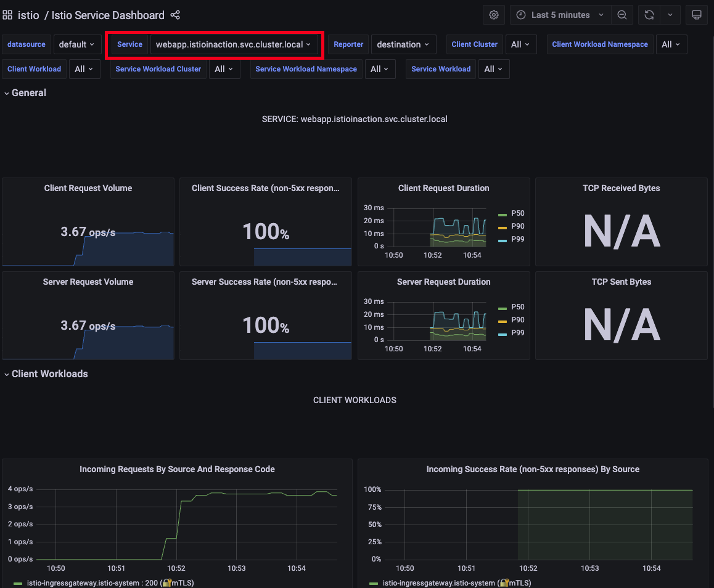This screenshot has height=588, width=714.
Task: Collapse the Client Workloads row
Action: (x=46, y=374)
